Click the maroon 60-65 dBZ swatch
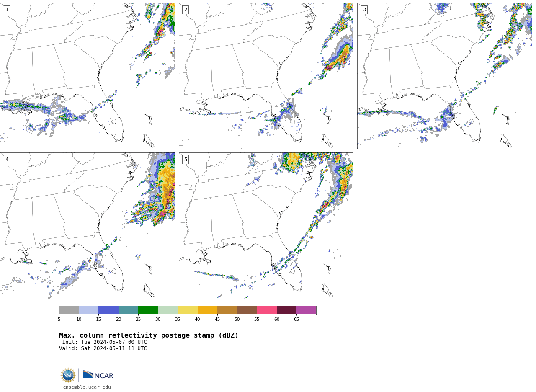Image resolution: width=536 pixels, height=392 pixels. click(286, 310)
